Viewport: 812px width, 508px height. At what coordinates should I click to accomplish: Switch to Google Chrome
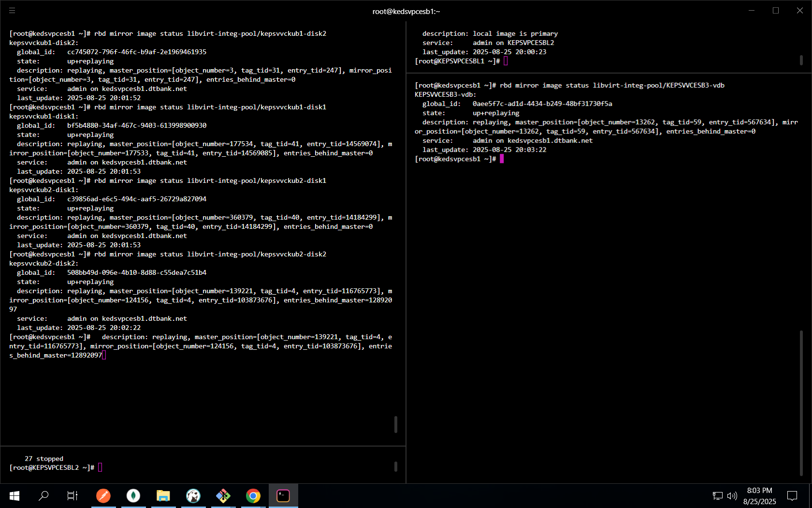253,495
